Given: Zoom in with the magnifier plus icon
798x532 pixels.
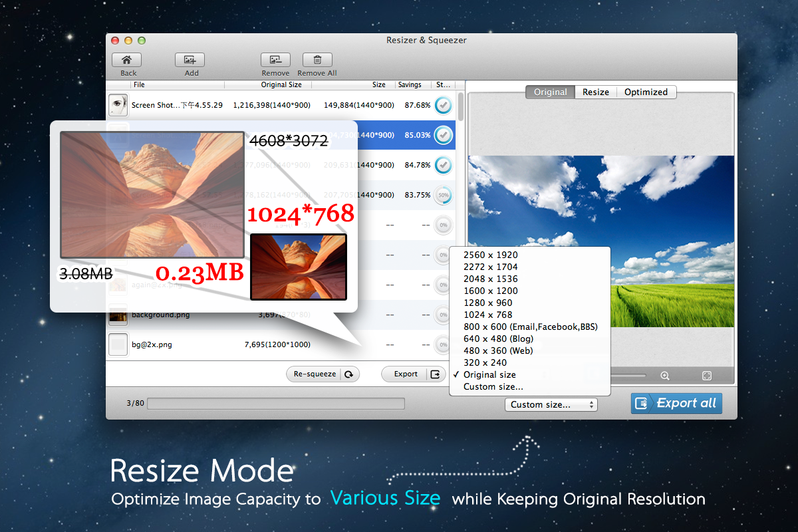Looking at the screenshot, I should pyautogui.click(x=665, y=376).
